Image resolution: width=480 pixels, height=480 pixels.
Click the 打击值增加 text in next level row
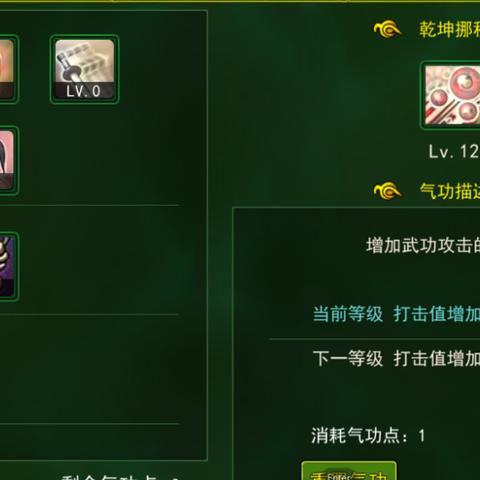tap(437, 359)
